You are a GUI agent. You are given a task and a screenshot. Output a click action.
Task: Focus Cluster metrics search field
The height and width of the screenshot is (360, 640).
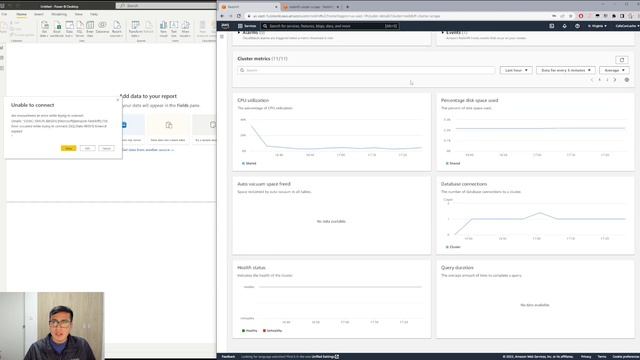366,70
